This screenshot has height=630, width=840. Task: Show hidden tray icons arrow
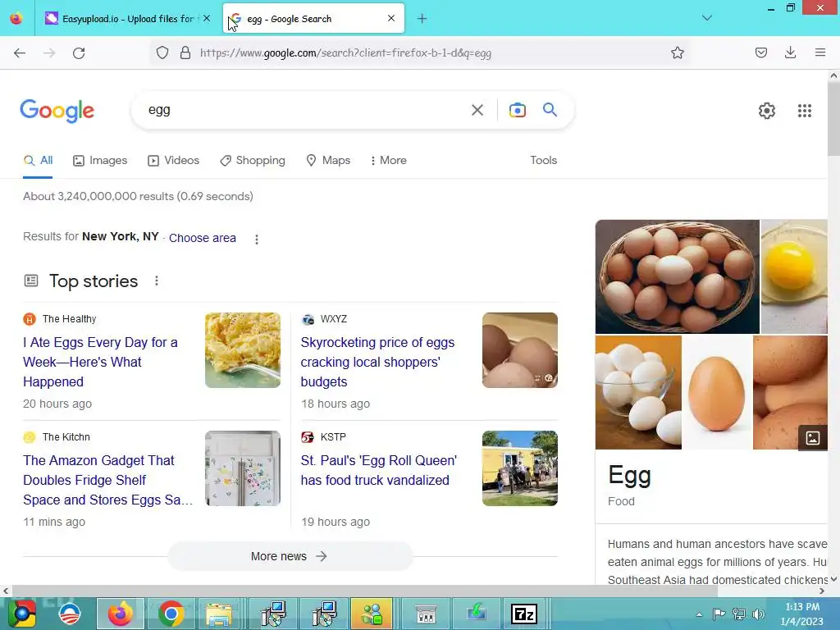point(699,614)
